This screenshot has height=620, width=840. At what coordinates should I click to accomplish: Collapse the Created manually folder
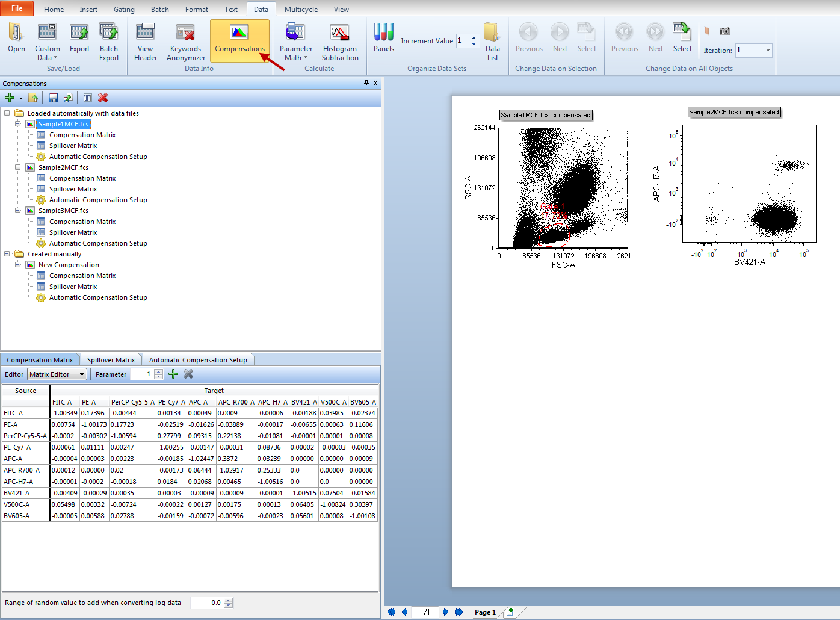pos(7,254)
